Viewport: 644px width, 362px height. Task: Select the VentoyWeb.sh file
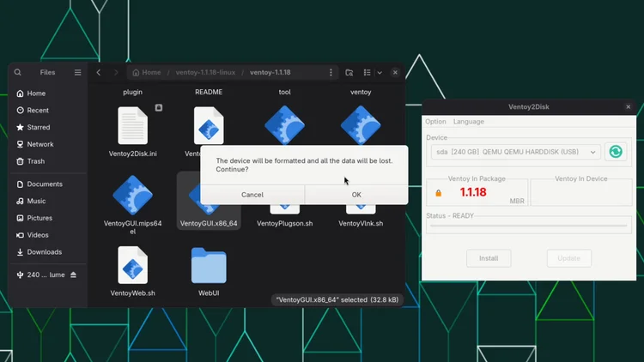click(x=132, y=271)
